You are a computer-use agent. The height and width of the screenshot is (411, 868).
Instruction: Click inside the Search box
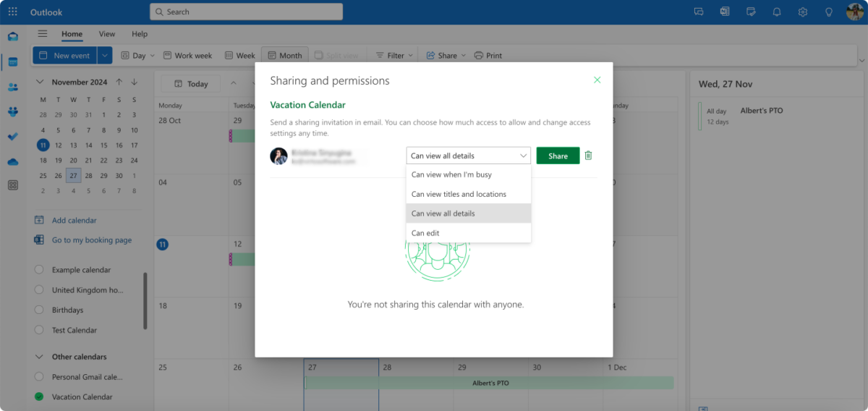[247, 12]
